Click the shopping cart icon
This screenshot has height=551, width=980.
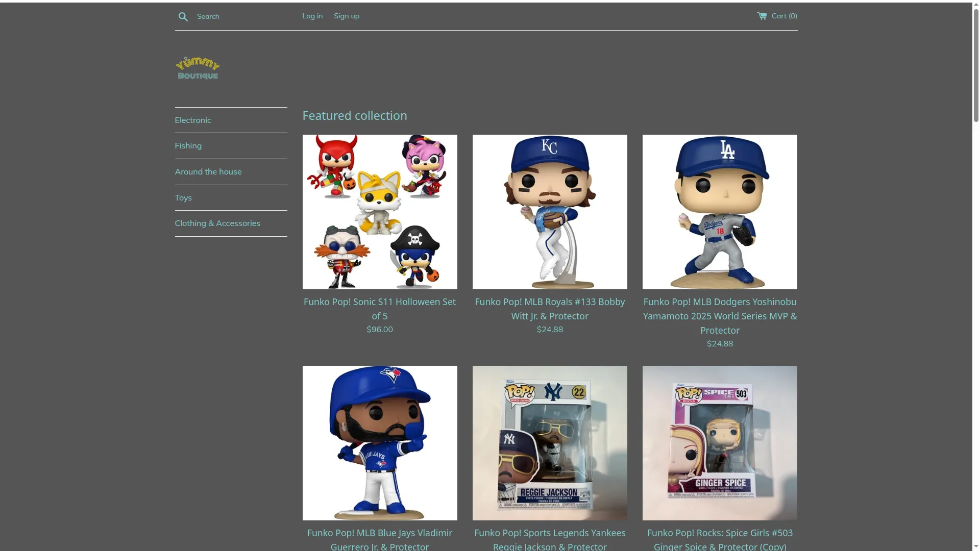coord(762,16)
